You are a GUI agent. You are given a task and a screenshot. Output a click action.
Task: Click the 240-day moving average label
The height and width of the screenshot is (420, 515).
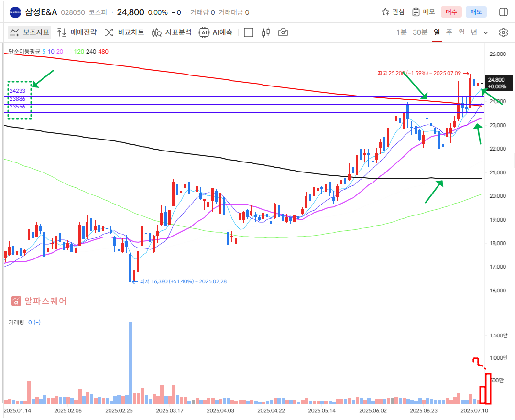(91, 52)
